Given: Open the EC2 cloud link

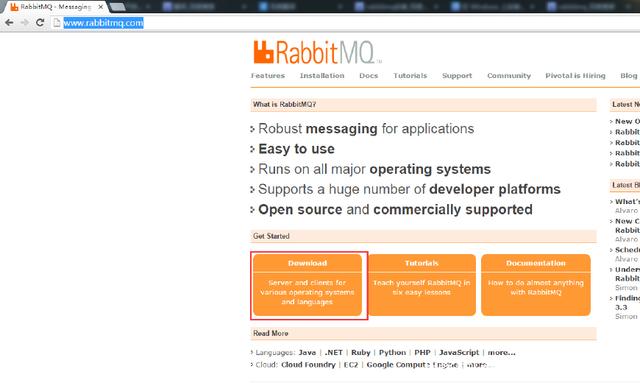Looking at the screenshot, I should (x=351, y=365).
